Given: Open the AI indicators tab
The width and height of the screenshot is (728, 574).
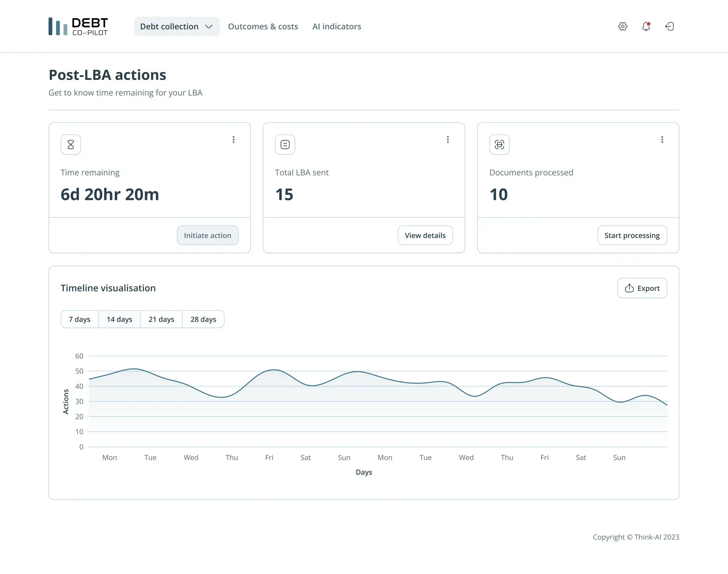Looking at the screenshot, I should tap(337, 27).
